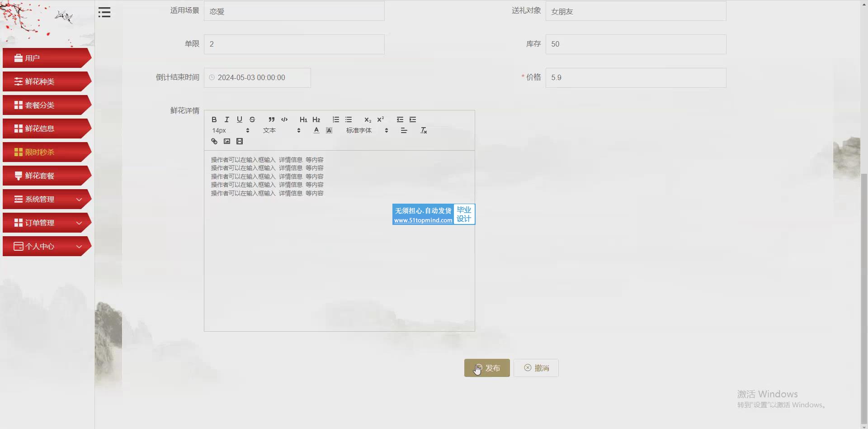Insert code block with code icon
Viewport: 868px width, 429px height.
click(284, 119)
